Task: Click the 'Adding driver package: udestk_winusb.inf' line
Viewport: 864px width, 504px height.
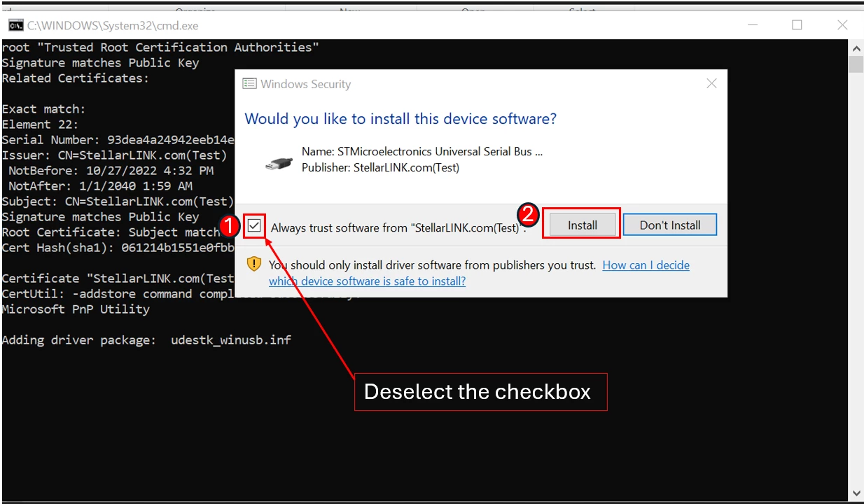Action: (146, 340)
